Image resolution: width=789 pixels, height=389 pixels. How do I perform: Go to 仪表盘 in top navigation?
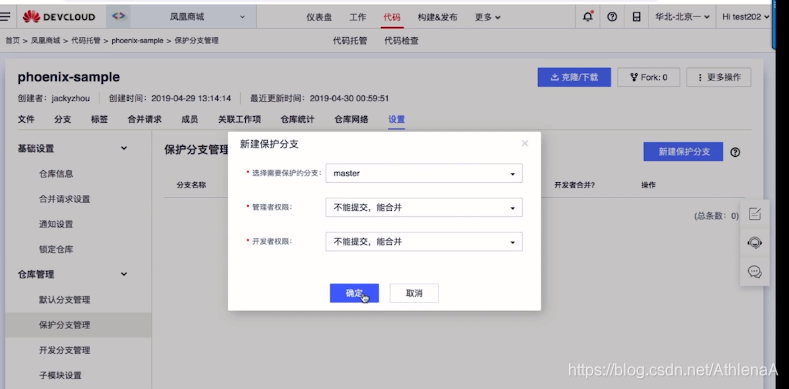[x=319, y=17]
